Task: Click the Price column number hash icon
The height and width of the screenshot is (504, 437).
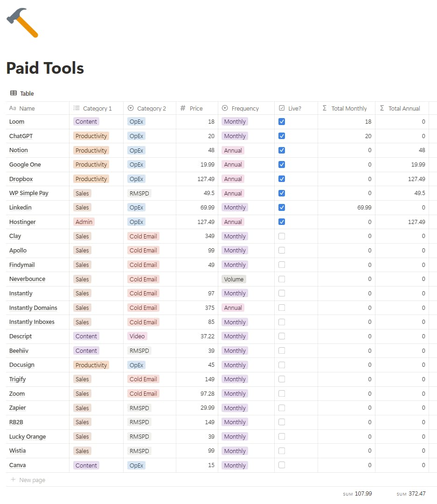Action: pos(183,108)
